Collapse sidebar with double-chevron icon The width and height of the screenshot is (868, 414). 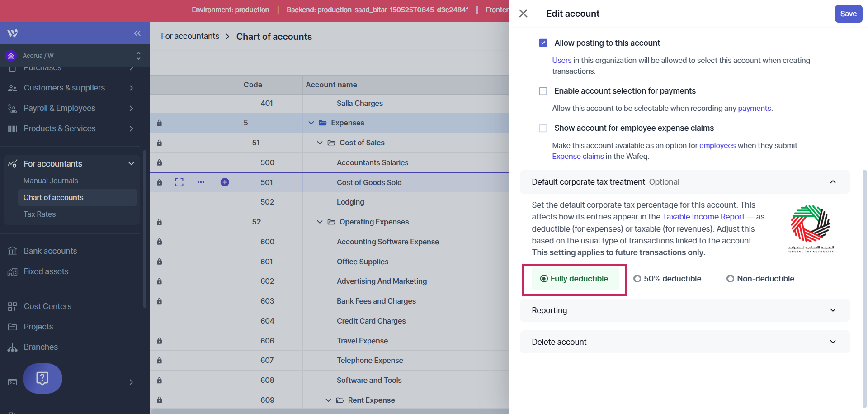pos(137,33)
